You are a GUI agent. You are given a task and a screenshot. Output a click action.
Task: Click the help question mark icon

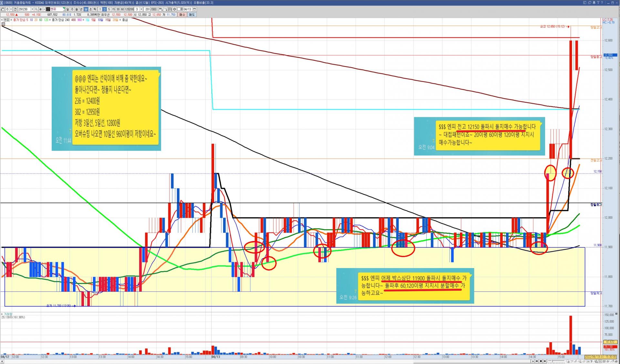602,3
